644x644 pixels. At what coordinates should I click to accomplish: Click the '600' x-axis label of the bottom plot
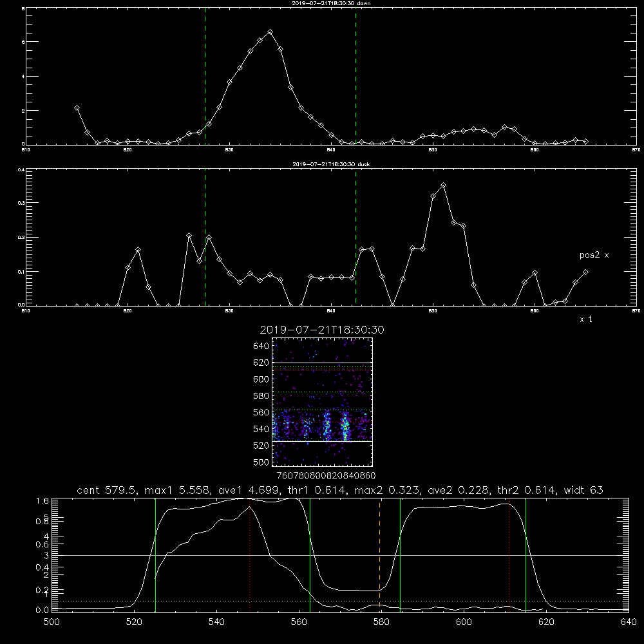pyautogui.click(x=464, y=622)
